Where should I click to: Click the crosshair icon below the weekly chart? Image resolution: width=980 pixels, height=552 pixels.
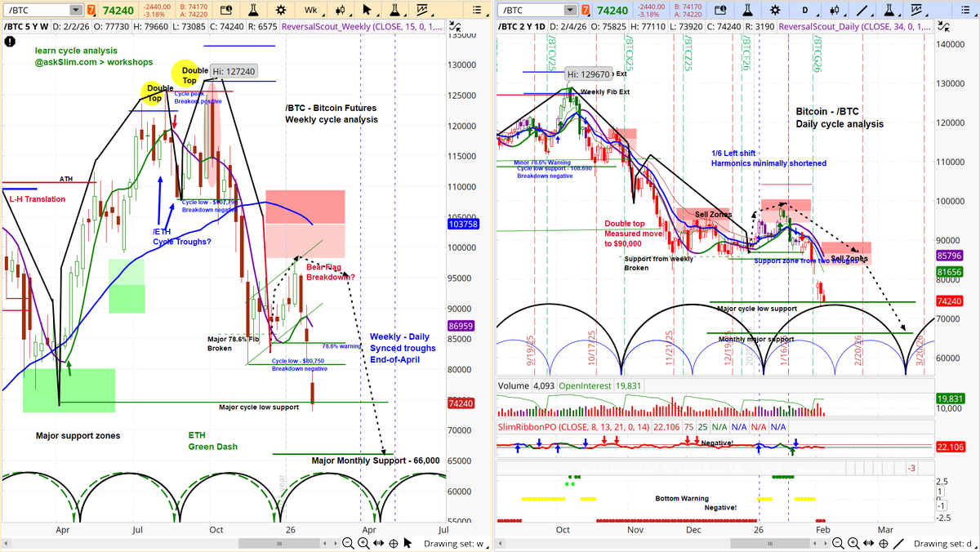(393, 543)
